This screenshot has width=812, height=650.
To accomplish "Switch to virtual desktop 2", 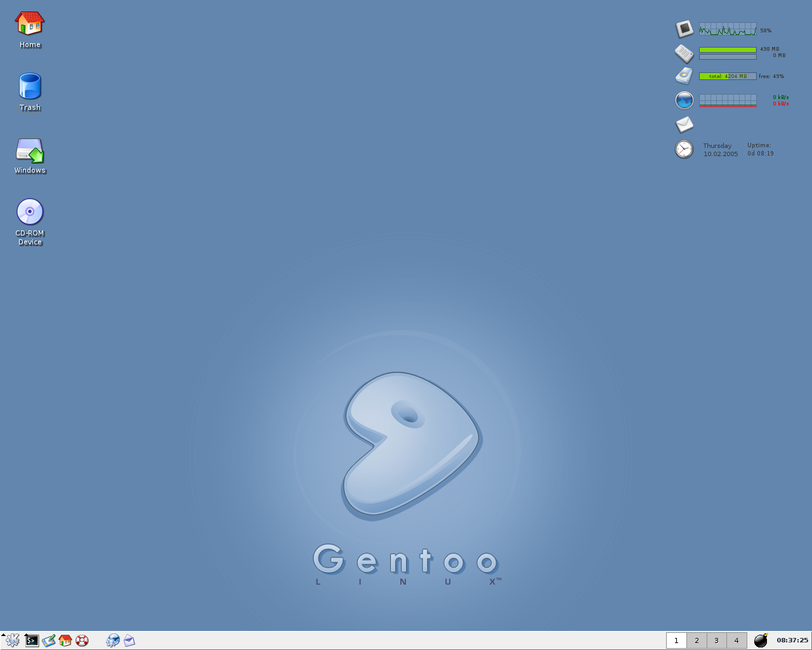I will 697,640.
